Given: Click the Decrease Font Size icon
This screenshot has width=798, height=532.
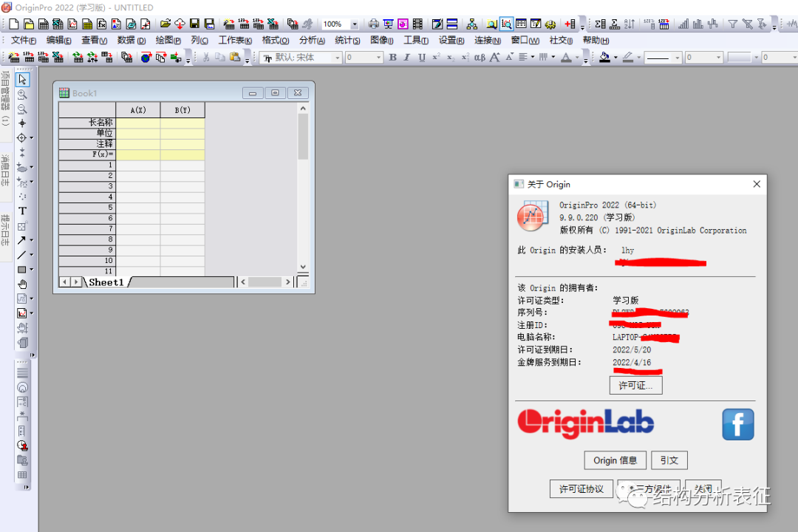Looking at the screenshot, I should tap(509, 58).
